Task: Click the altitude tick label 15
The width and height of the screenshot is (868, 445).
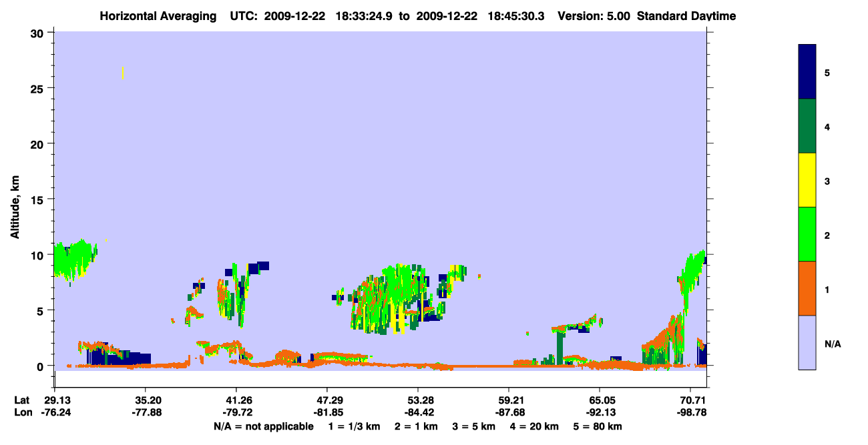Action: (x=39, y=199)
